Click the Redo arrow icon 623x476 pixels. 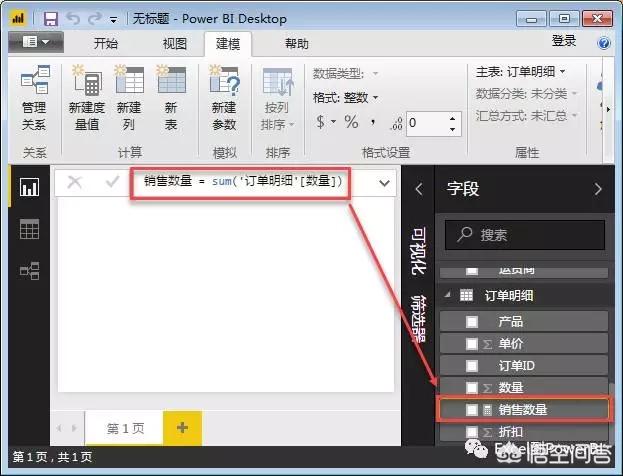[95, 18]
